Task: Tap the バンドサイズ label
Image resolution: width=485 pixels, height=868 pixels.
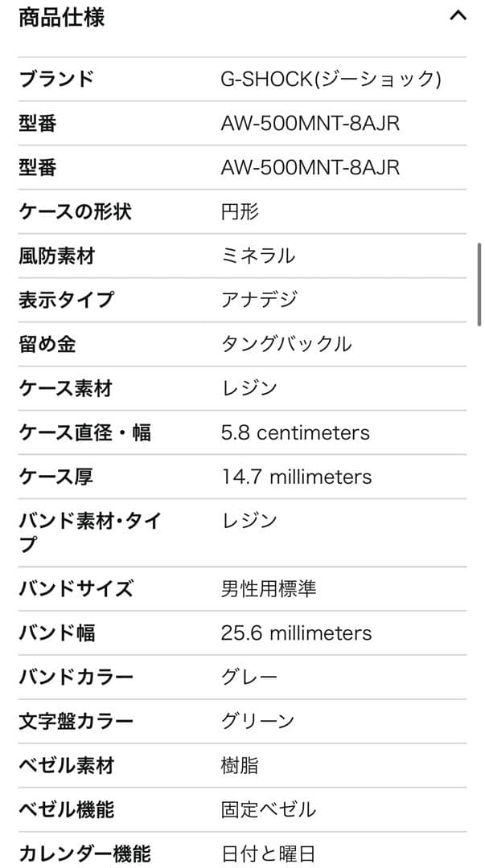Action: [76, 588]
